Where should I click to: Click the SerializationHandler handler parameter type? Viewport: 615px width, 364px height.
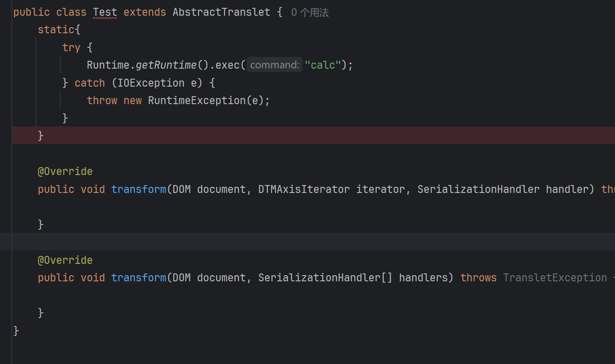tap(478, 189)
